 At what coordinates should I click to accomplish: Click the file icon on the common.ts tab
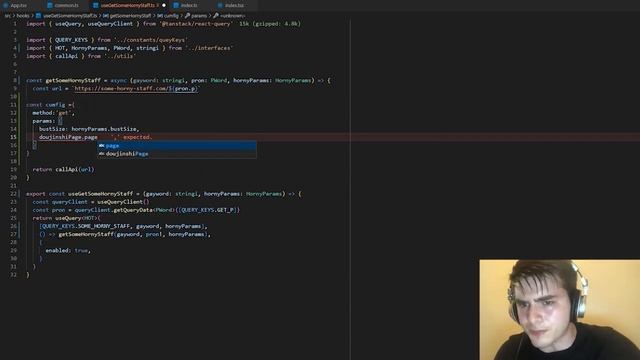50,5
